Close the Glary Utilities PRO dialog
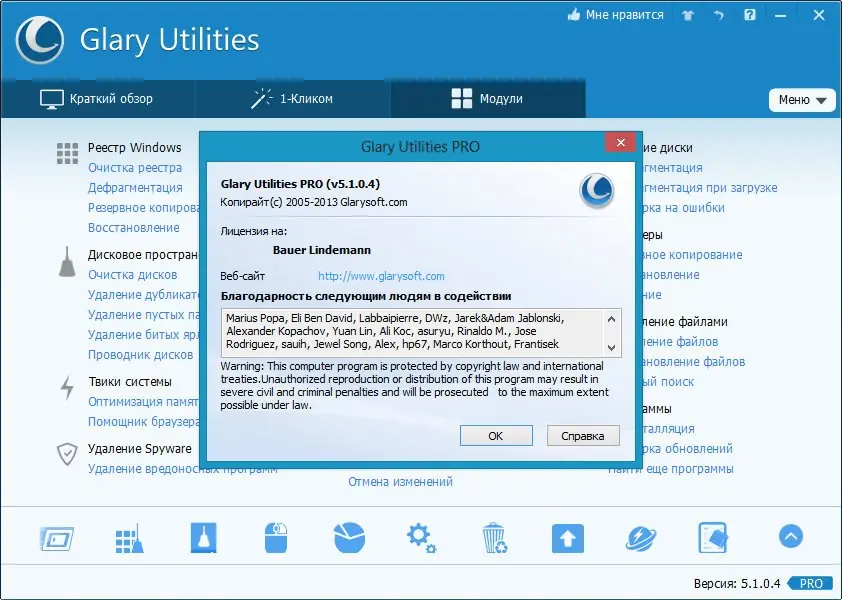Viewport: 842px width, 600px height. coord(621,142)
